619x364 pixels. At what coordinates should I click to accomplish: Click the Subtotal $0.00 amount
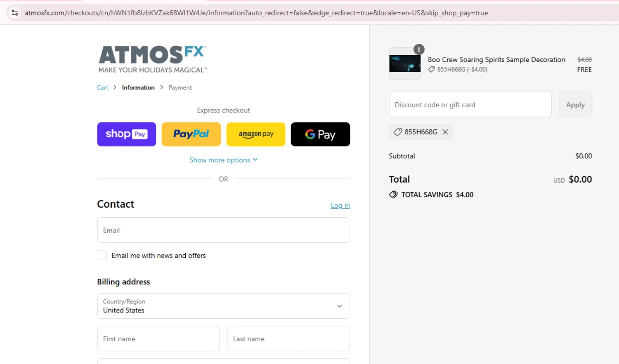tap(584, 156)
